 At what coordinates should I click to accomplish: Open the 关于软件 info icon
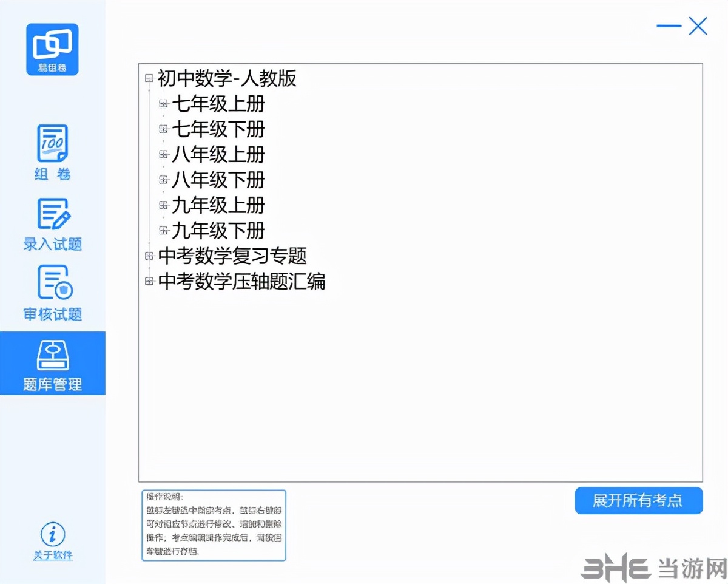[x=52, y=534]
